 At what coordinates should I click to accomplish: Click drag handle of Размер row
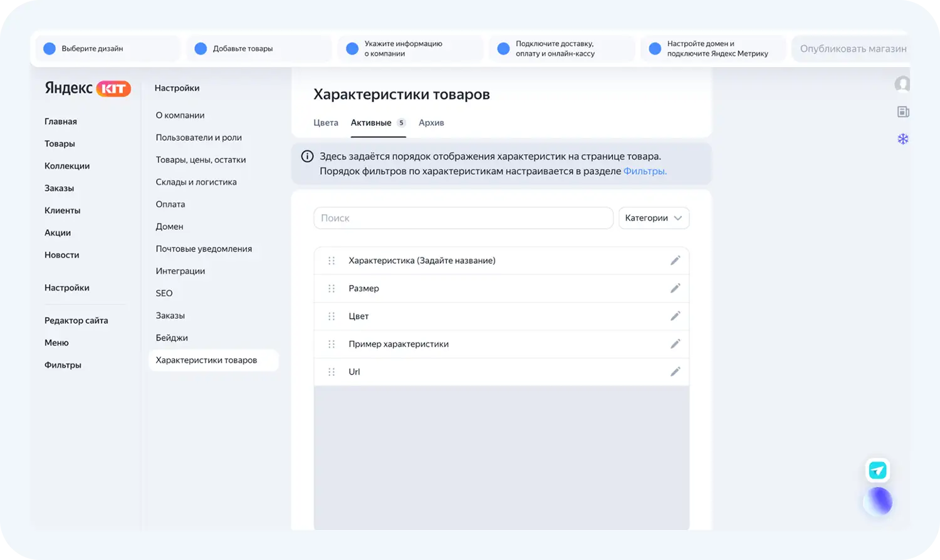(x=332, y=288)
